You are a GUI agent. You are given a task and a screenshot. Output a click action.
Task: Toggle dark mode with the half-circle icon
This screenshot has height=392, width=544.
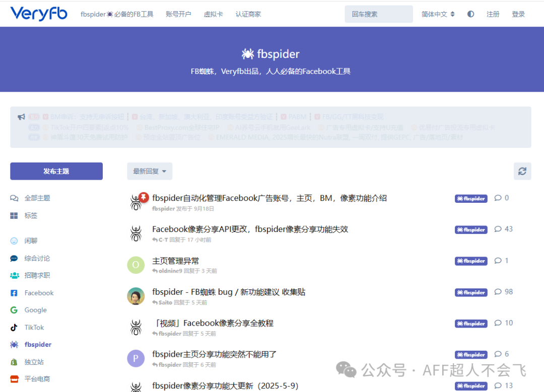[x=470, y=14]
